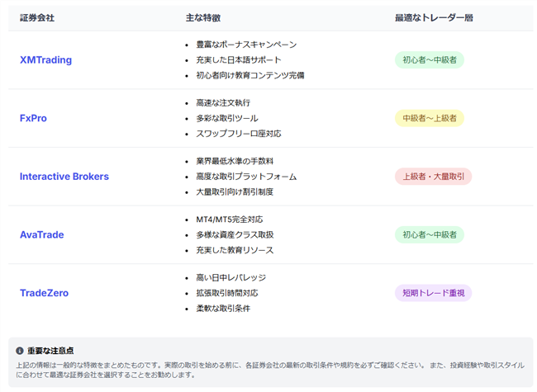Screen dimensions: 537x392
Task: Select text 柔軟な取引条件
Action: click(x=223, y=309)
